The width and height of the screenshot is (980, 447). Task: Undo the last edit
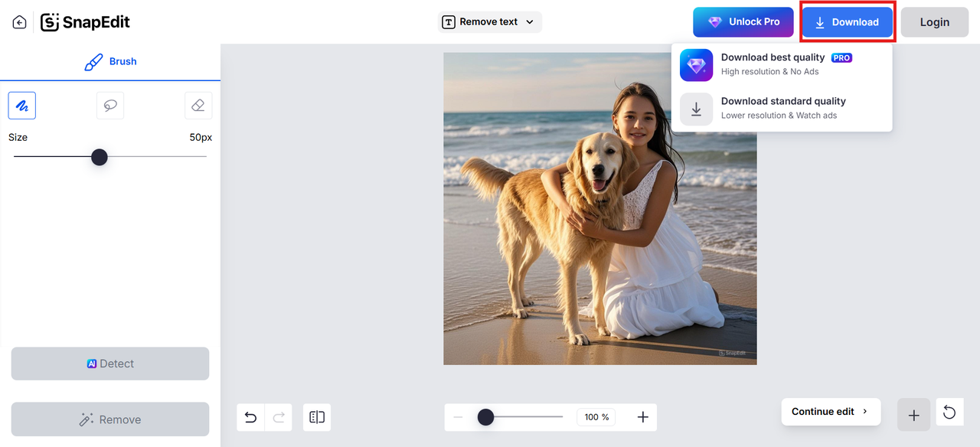(250, 417)
